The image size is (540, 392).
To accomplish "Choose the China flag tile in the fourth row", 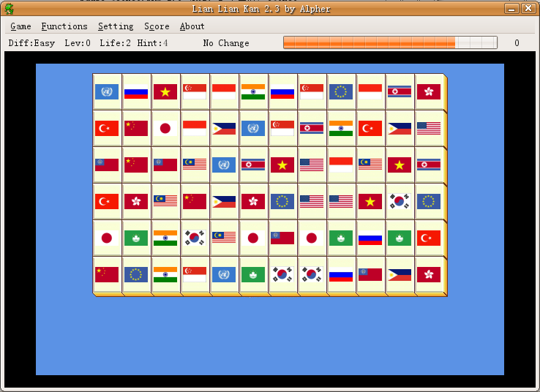I will (x=195, y=201).
